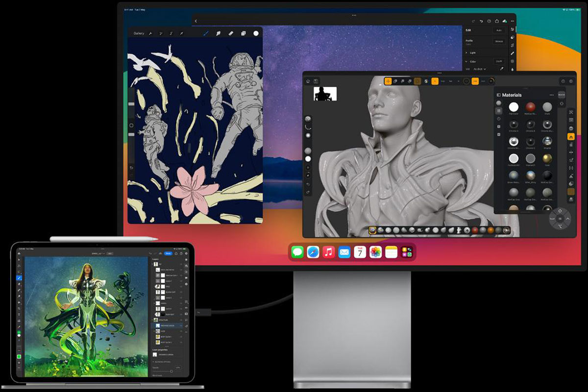Open Messages from the dock
Image resolution: width=588 pixels, height=392 pixels.
tap(297, 252)
